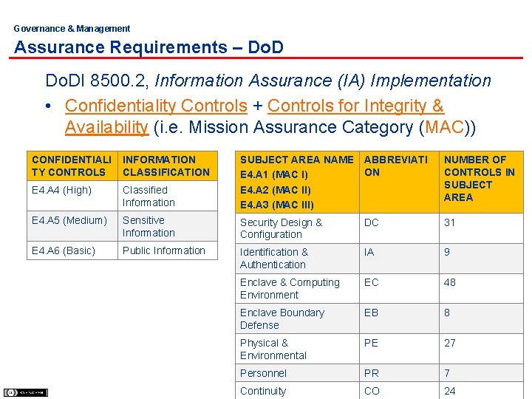Click the EB abbreviation cell

pyautogui.click(x=399, y=318)
